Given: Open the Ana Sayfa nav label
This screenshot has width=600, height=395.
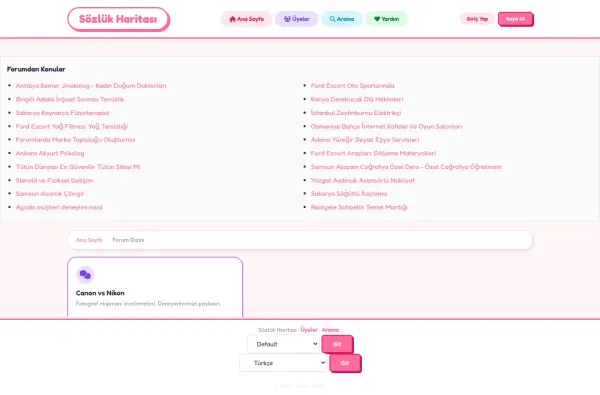Looking at the screenshot, I should click(250, 19).
